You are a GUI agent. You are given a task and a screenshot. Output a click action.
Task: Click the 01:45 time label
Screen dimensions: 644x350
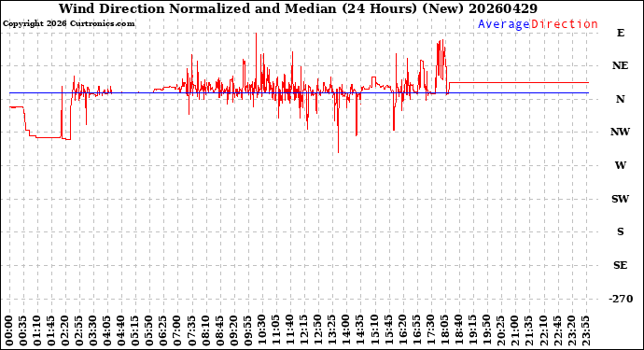51,331
